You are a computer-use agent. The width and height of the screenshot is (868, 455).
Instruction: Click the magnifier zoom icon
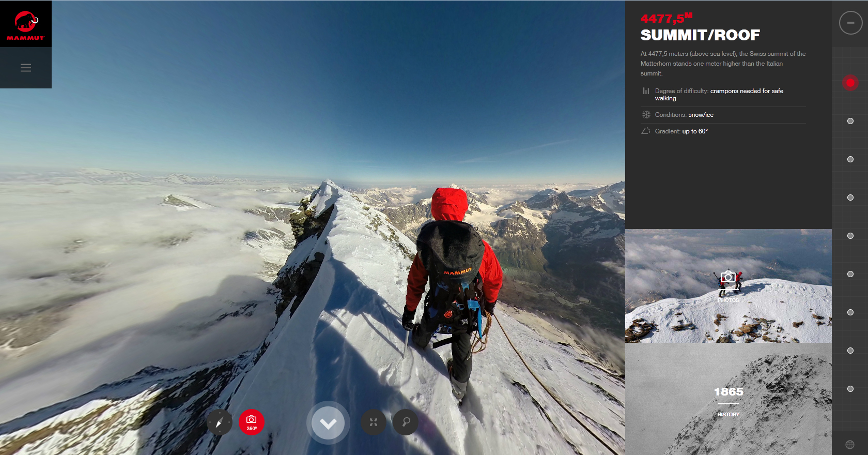pos(406,422)
